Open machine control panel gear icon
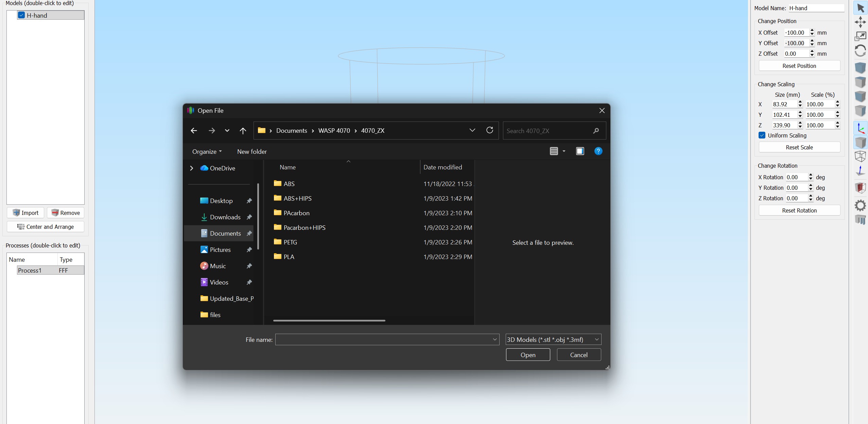 coord(861,205)
